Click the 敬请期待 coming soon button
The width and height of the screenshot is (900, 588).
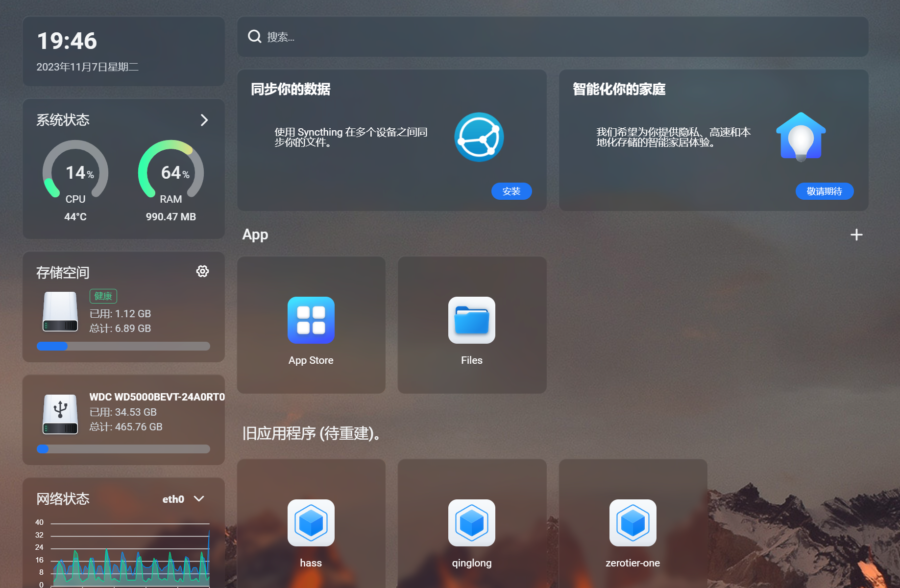tap(824, 191)
